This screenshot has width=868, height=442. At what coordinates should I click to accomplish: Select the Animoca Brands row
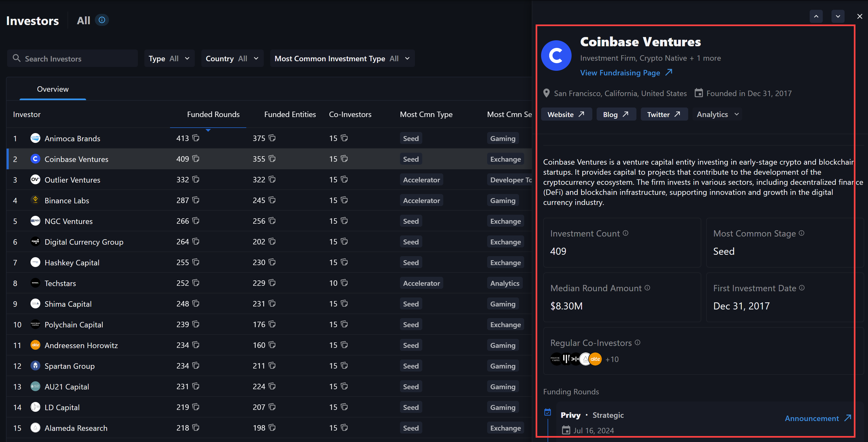pos(269,138)
